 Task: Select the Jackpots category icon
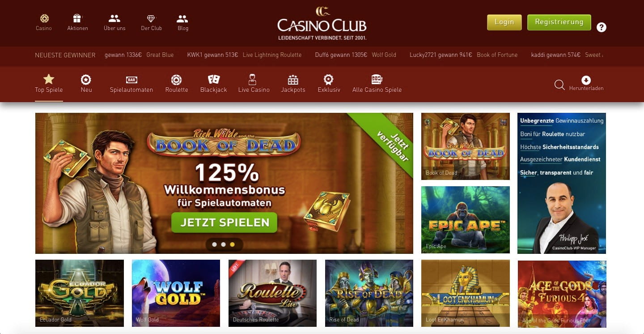(293, 80)
